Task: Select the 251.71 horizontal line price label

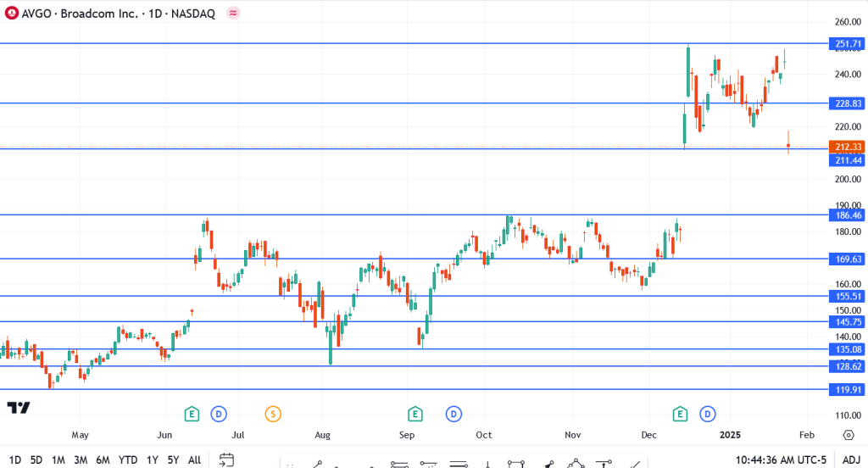Action: [x=848, y=43]
